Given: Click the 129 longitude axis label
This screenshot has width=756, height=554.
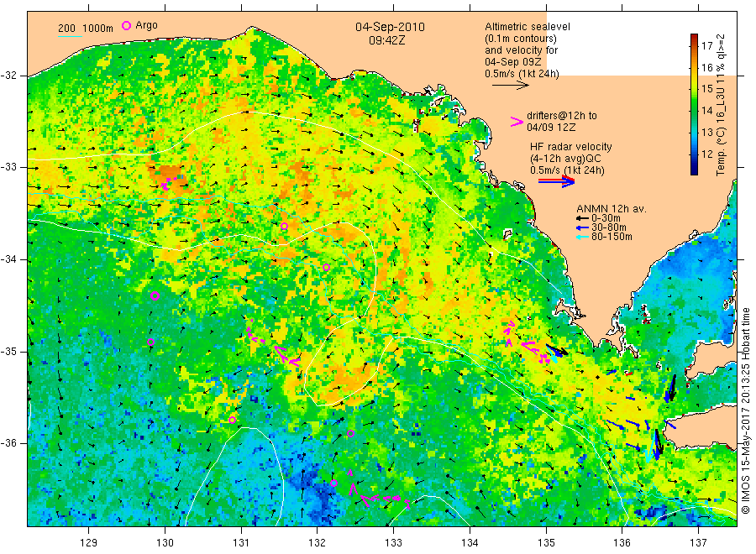Looking at the screenshot, I should (89, 543).
